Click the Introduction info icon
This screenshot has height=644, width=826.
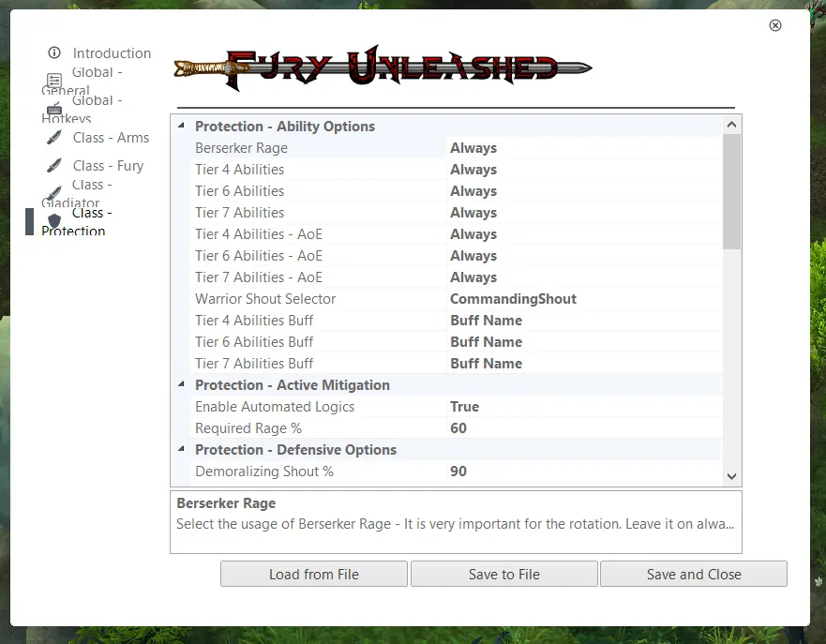54,52
